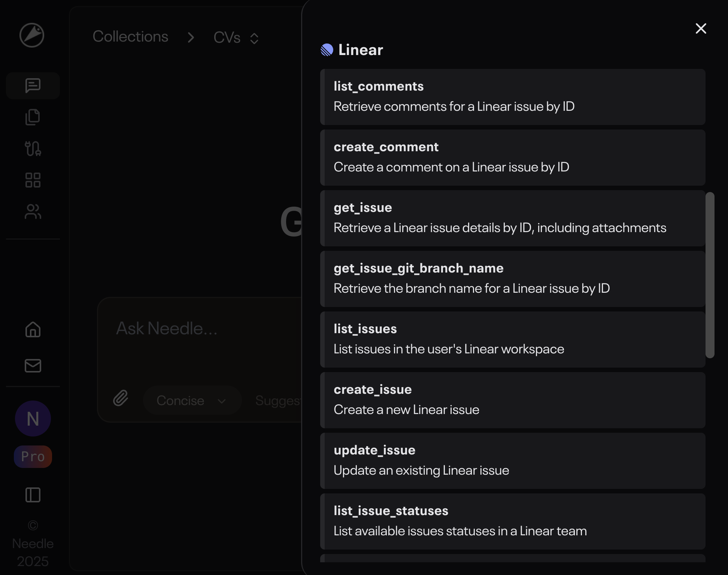Open the grid apps icon in sidebar
728x575 pixels.
pos(33,180)
